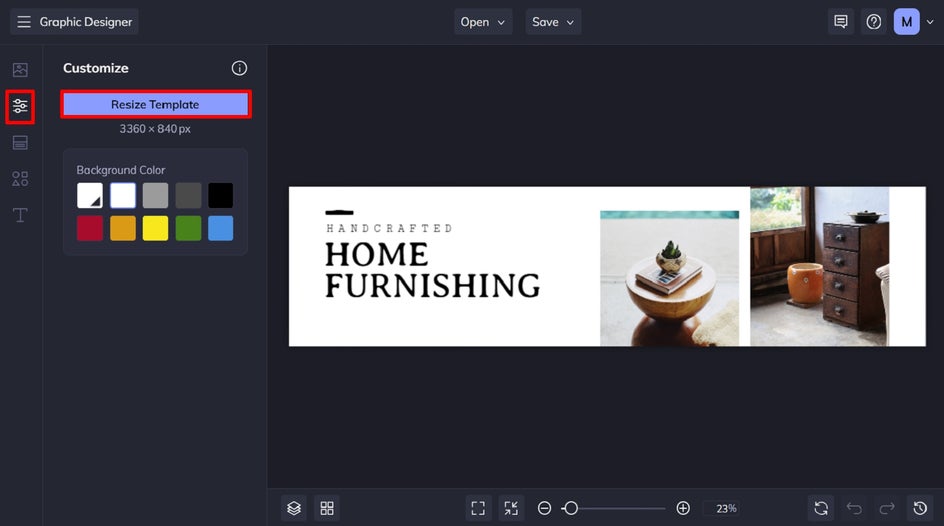Expand the account menu chevron
The height and width of the screenshot is (526, 944).
[x=930, y=22]
